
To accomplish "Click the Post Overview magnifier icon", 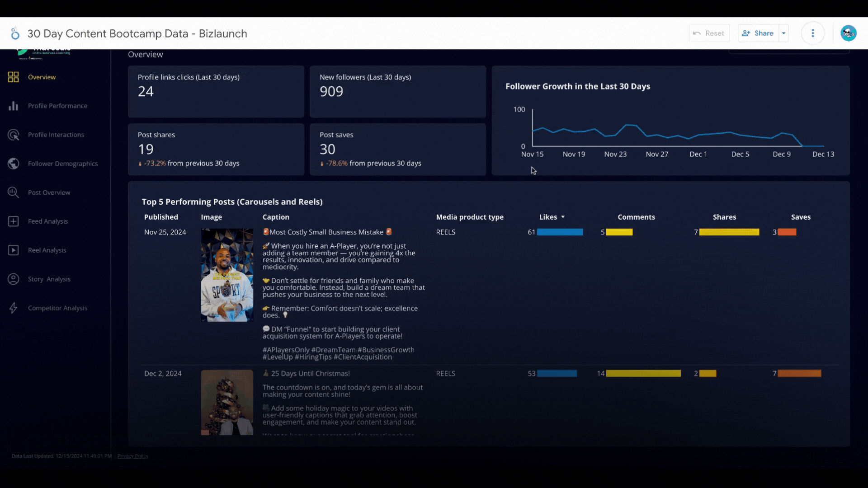I will click(13, 192).
